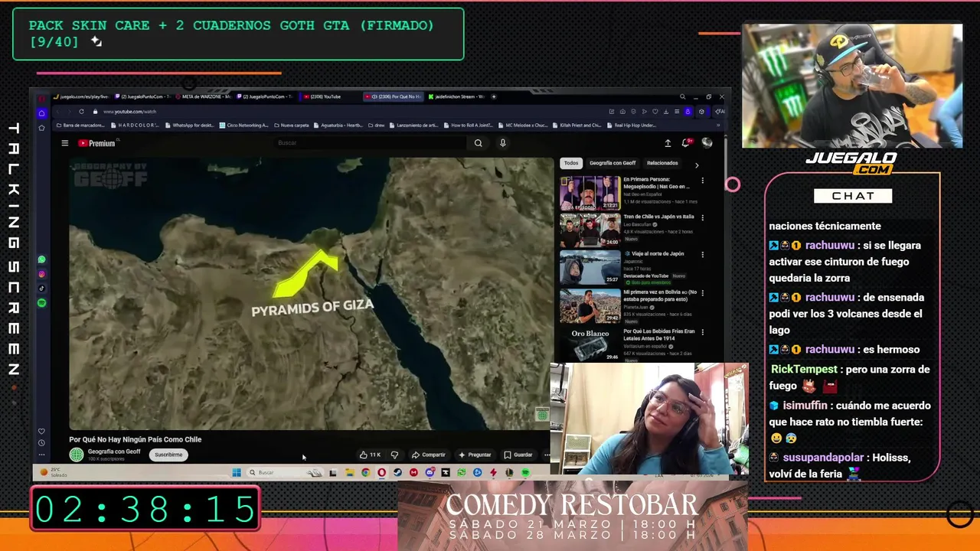Open Steam icon in the taskbar
The width and height of the screenshot is (980, 551).
tap(397, 473)
